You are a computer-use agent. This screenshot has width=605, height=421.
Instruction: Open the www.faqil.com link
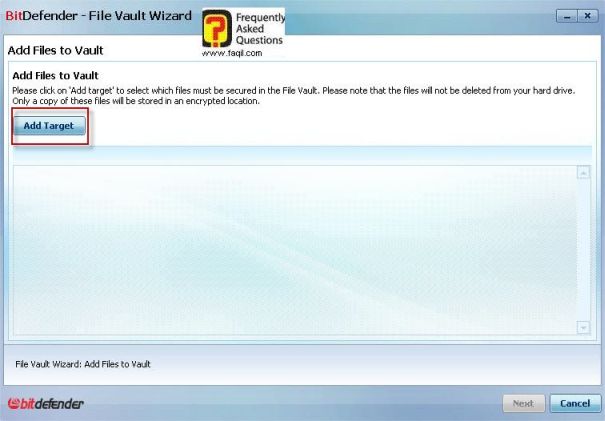coord(232,53)
